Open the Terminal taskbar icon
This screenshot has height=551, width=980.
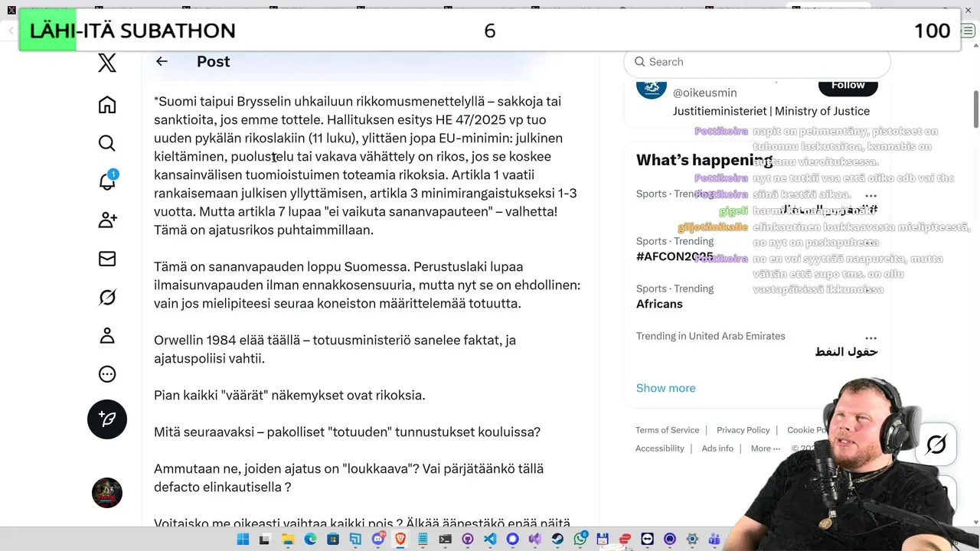point(445,540)
